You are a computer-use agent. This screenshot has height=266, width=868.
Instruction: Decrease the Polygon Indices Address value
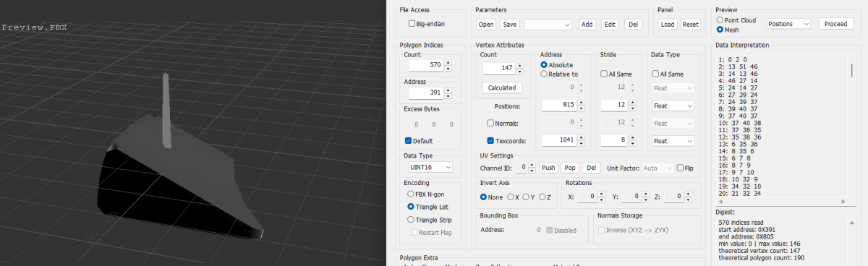tap(448, 96)
